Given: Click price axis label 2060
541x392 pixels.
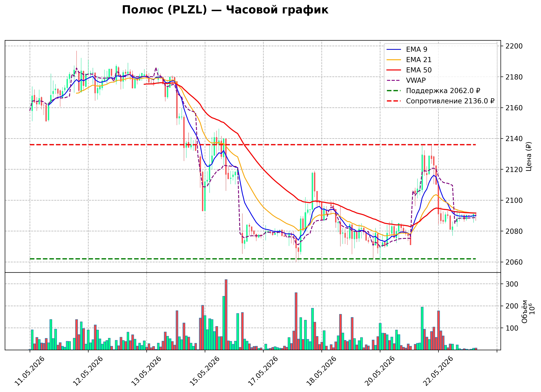Looking at the screenshot, I should click(x=514, y=262).
